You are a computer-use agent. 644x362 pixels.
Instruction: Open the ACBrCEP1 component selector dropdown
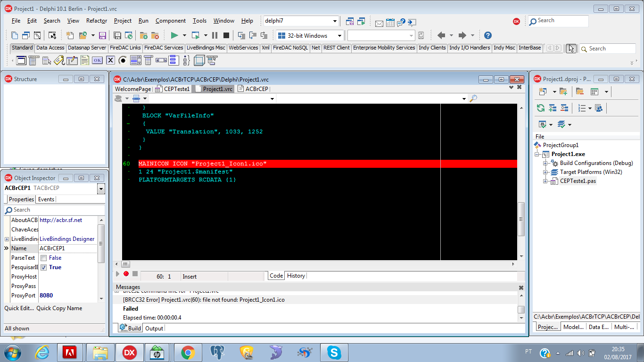coord(101,188)
